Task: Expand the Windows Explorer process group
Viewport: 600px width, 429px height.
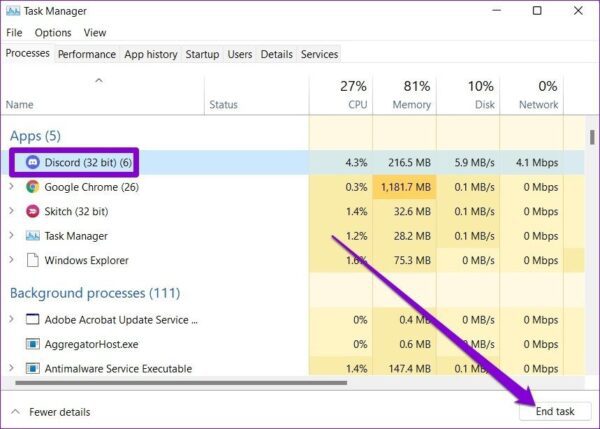Action: (11, 260)
